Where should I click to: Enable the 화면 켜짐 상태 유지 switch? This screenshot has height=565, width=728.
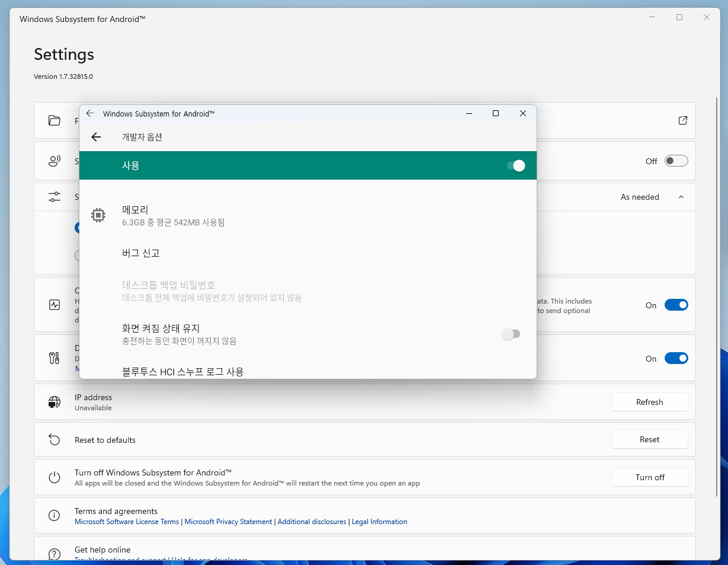pos(511,334)
